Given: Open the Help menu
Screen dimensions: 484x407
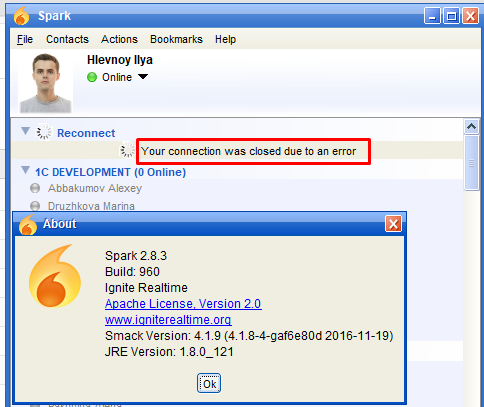Looking at the screenshot, I should [225, 39].
